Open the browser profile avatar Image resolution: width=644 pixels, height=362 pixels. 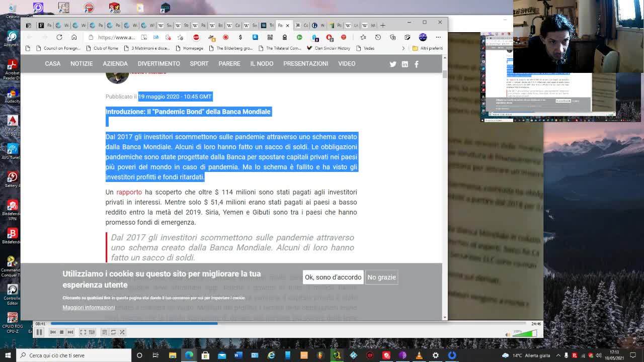[x=423, y=37]
